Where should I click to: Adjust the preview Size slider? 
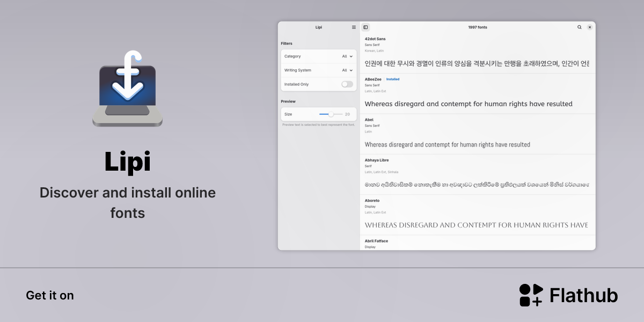pyautogui.click(x=331, y=114)
